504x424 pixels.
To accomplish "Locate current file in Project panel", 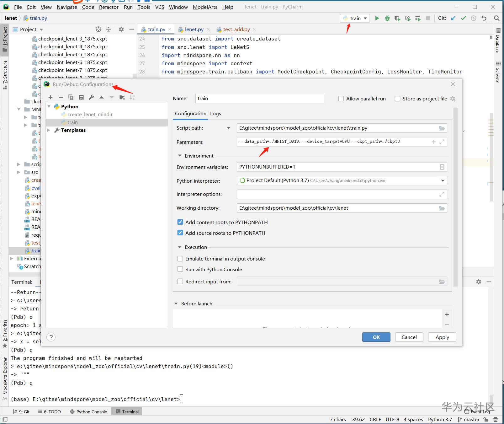I will tap(98, 29).
